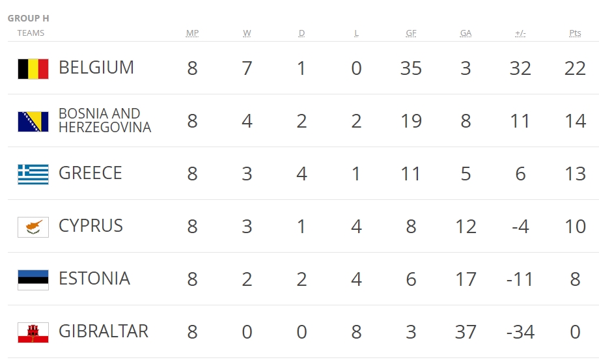This screenshot has height=364, width=599.
Task: Click the GA column header
Action: pyautogui.click(x=466, y=33)
